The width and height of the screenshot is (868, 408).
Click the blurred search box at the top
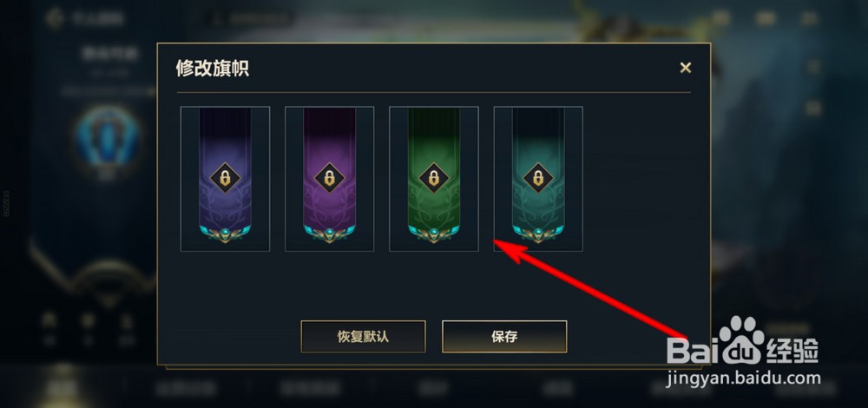coord(247,17)
